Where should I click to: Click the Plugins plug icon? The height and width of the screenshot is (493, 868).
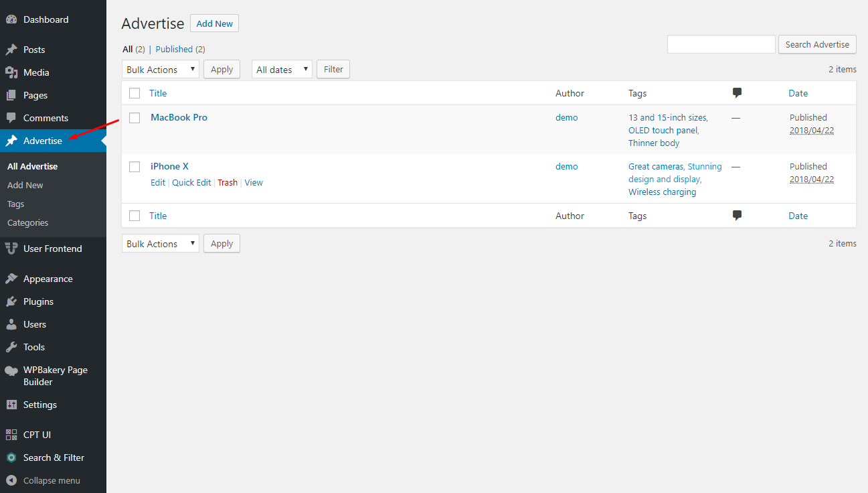click(11, 301)
